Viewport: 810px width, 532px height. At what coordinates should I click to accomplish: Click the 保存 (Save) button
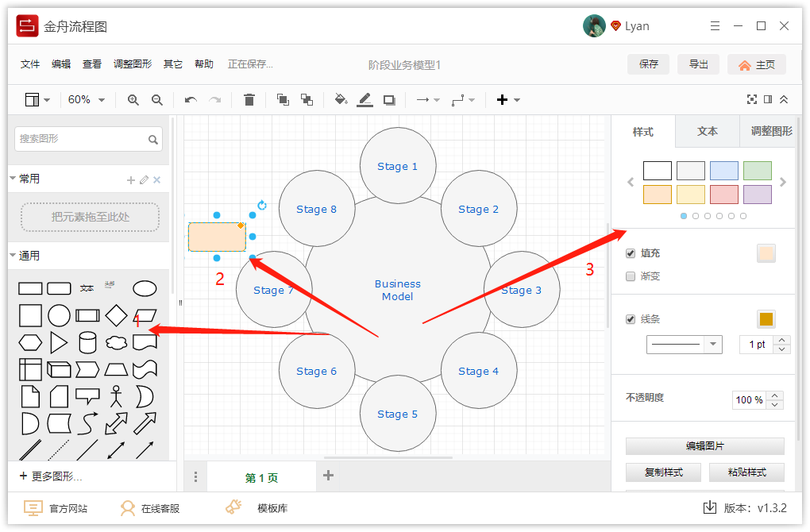pos(648,64)
